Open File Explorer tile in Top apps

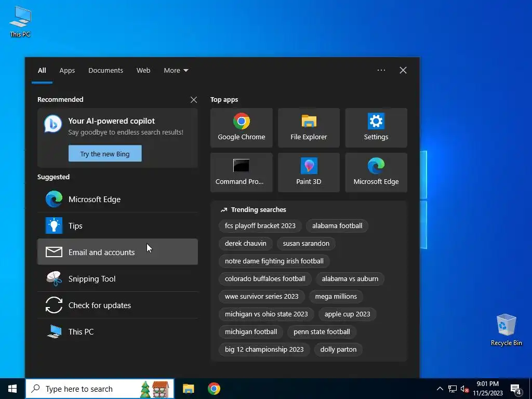(309, 128)
